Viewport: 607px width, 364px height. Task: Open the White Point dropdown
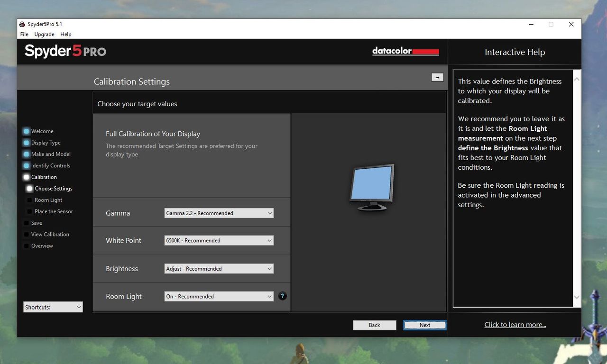click(x=219, y=240)
